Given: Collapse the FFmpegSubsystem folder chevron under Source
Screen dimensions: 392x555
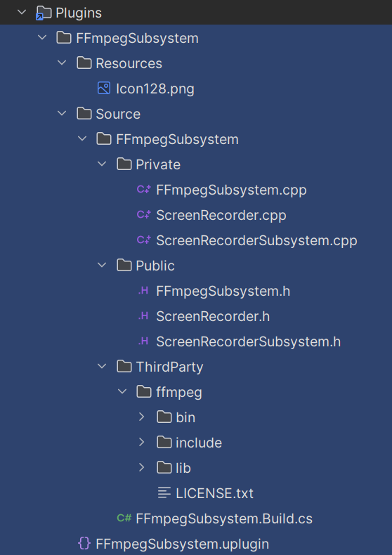Looking at the screenshot, I should [x=82, y=139].
